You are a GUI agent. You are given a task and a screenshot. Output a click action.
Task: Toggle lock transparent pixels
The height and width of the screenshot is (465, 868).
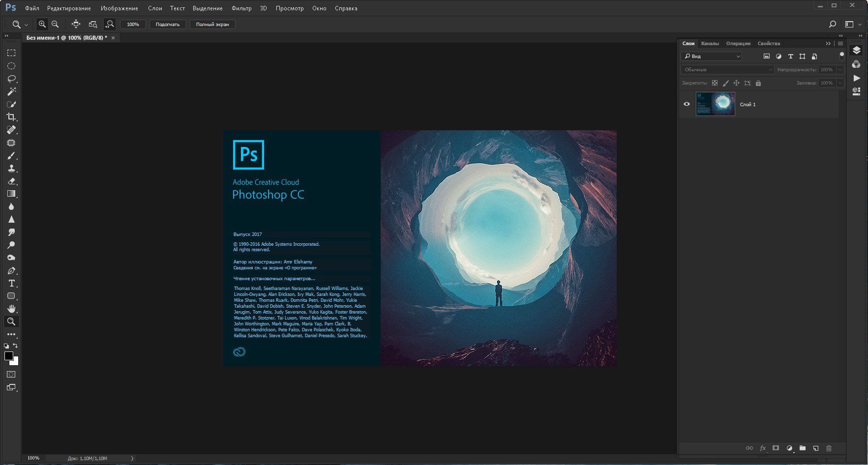pyautogui.click(x=715, y=83)
